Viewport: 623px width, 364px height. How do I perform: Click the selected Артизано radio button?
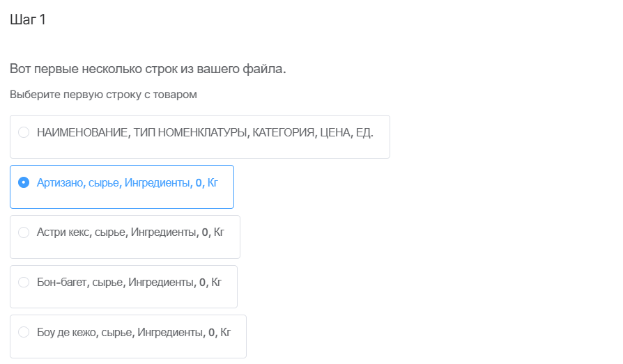24,182
